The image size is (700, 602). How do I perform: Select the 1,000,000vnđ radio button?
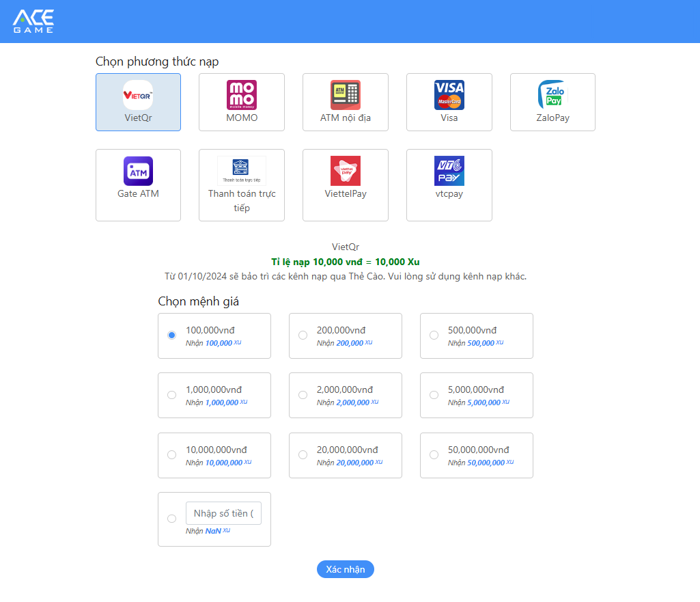click(x=171, y=395)
